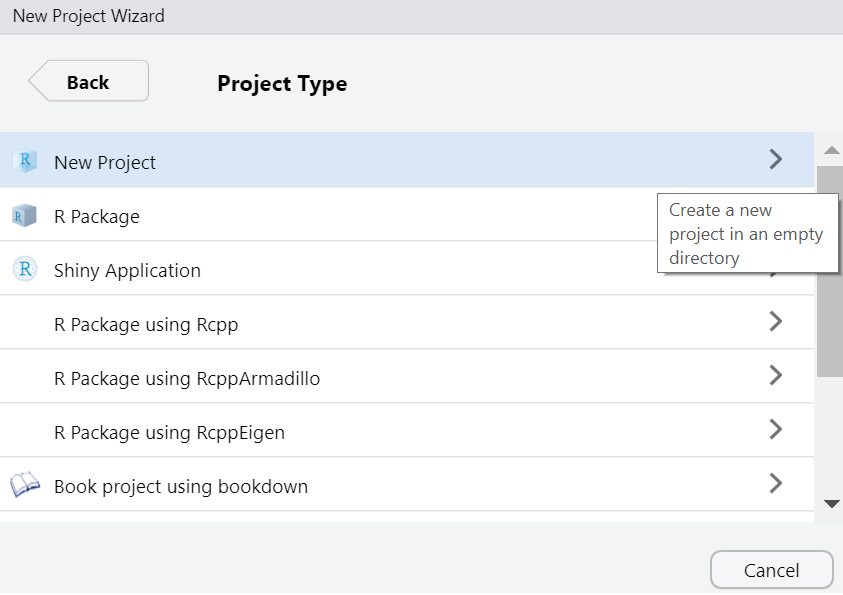Click the New Project R cube icon
This screenshot has width=843, height=595.
(25, 161)
